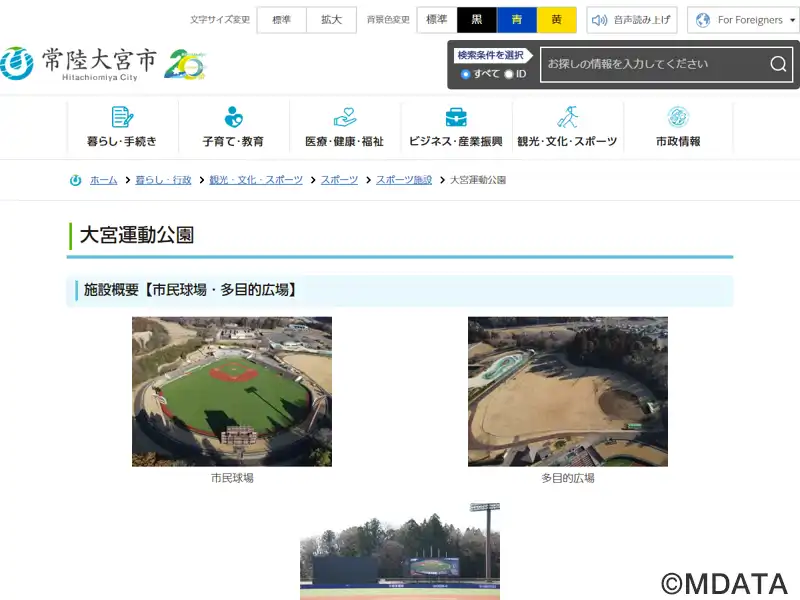Screen dimensions: 800x600
Task: Click the 多目的広場 photo caption
Action: point(568,478)
